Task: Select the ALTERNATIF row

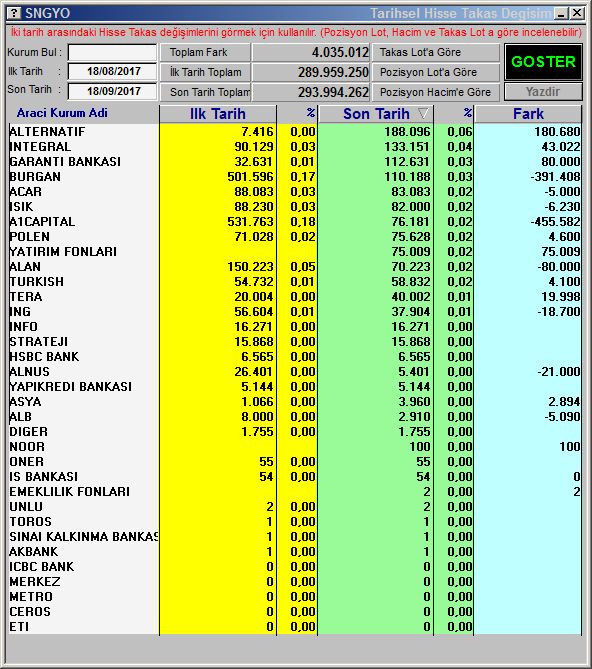Action: click(295, 131)
